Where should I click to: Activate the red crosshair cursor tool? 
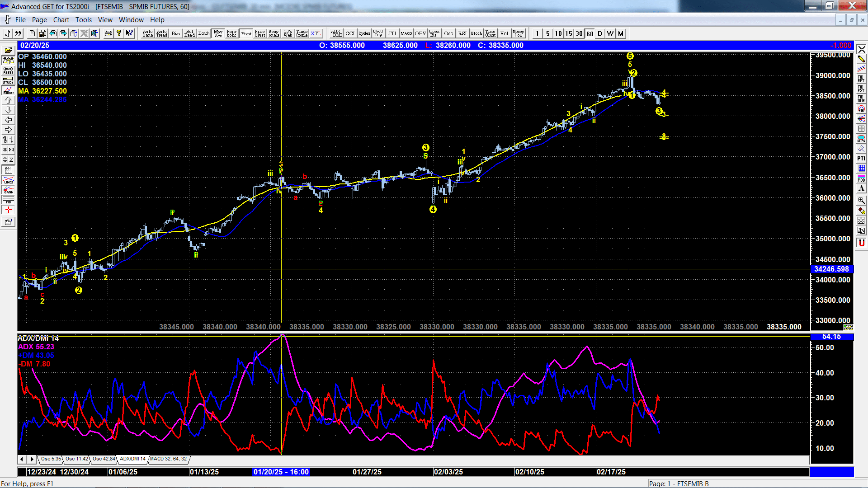(x=8, y=210)
